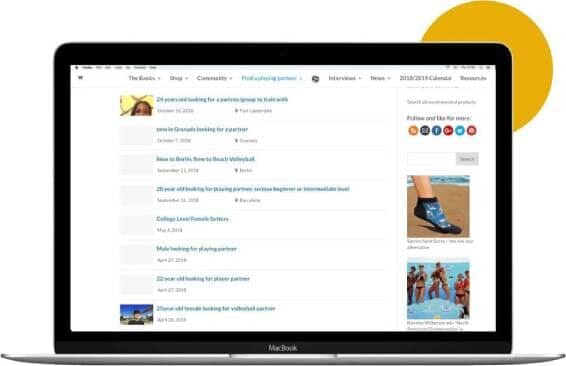Expand the Shop dropdown menu
This screenshot has height=366, width=566.
pos(179,78)
